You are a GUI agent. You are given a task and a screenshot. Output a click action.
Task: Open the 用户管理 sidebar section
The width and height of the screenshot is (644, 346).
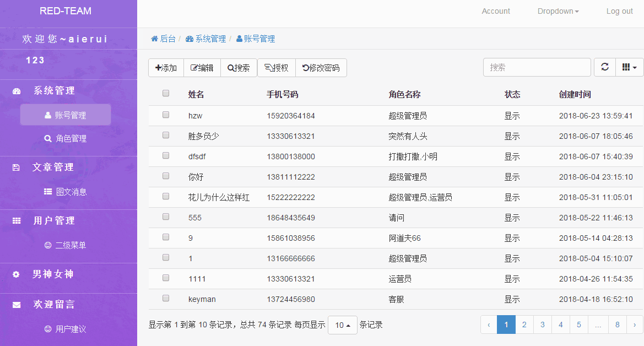(x=53, y=220)
